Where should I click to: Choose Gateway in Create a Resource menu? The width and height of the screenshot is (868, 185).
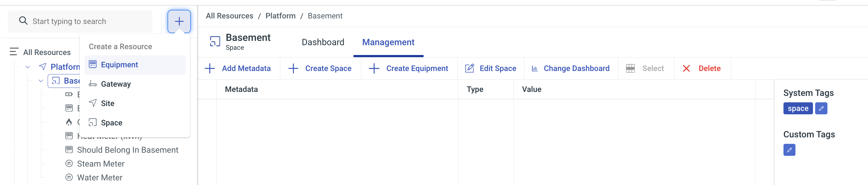tap(135, 84)
